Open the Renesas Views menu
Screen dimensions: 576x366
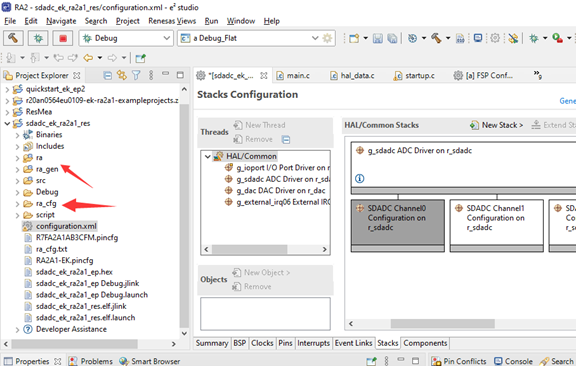(172, 21)
